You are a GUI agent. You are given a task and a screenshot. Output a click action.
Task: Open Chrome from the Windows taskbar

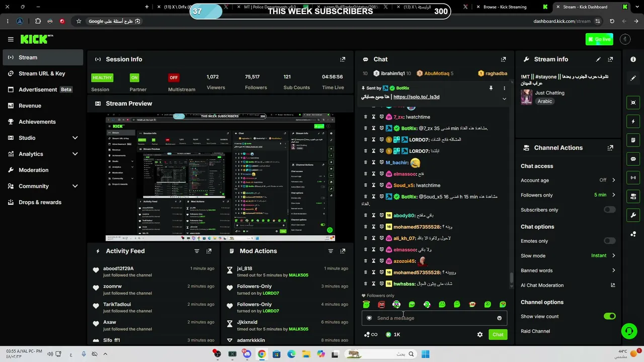(262, 354)
